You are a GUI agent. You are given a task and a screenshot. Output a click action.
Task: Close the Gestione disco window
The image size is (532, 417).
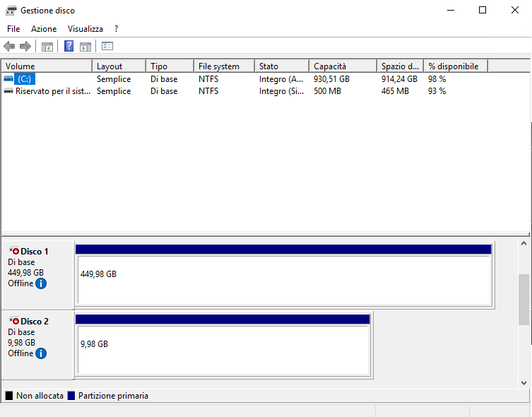[515, 10]
